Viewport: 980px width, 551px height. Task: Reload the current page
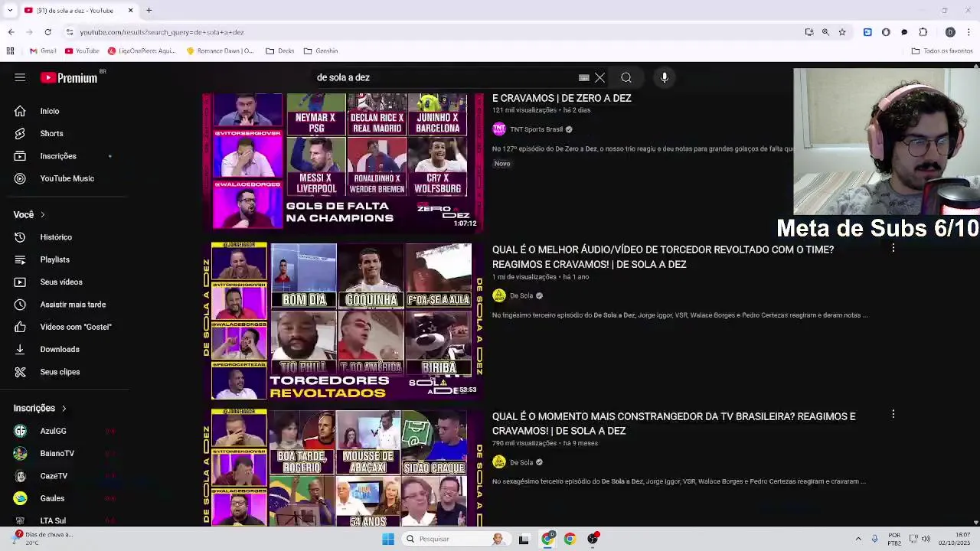47,32
